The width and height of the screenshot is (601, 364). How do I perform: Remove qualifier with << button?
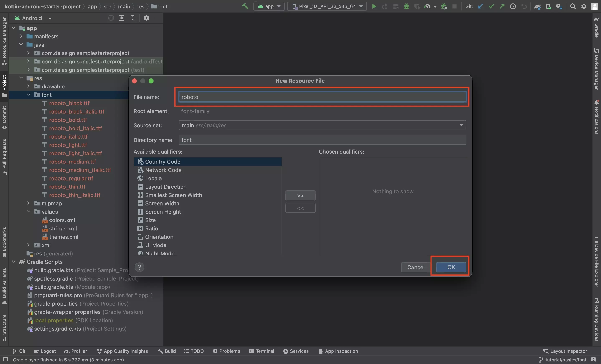coord(300,208)
